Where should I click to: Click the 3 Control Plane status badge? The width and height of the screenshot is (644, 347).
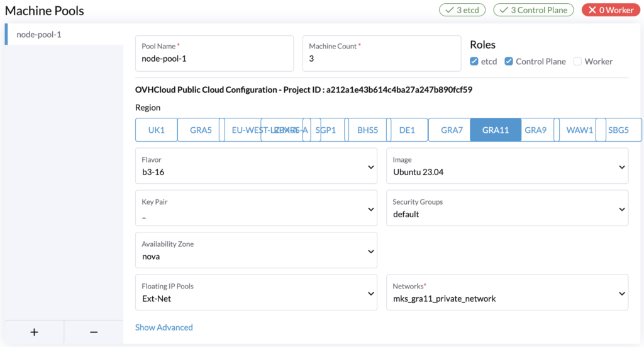click(x=533, y=10)
